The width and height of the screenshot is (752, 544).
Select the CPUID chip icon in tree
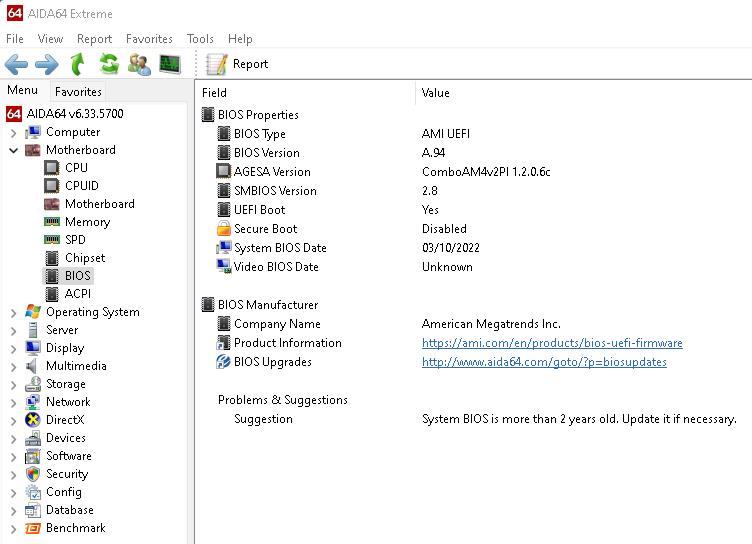(52, 185)
